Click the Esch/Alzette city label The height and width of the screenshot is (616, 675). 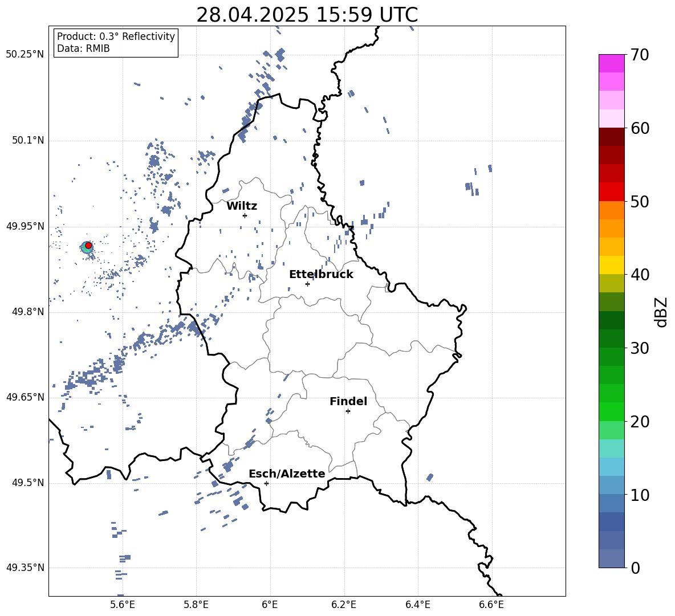(x=287, y=474)
